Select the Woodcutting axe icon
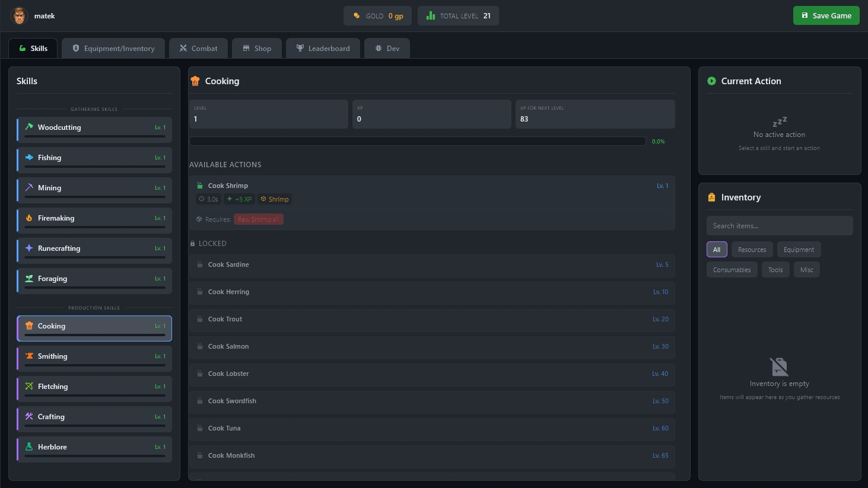Screen dimensions: 868x488 (29, 127)
